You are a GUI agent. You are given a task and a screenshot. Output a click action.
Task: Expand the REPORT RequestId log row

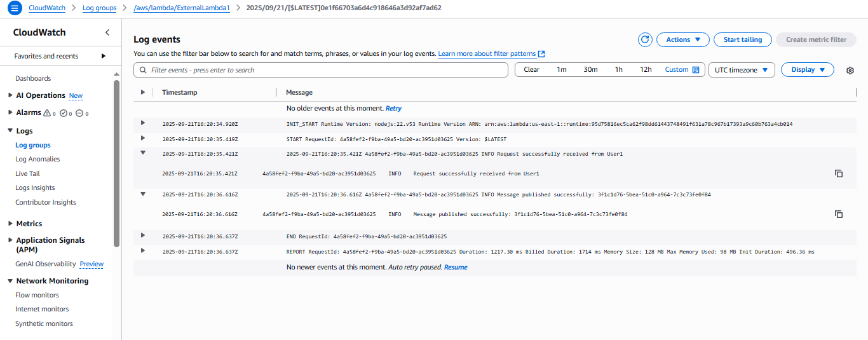[142, 250]
